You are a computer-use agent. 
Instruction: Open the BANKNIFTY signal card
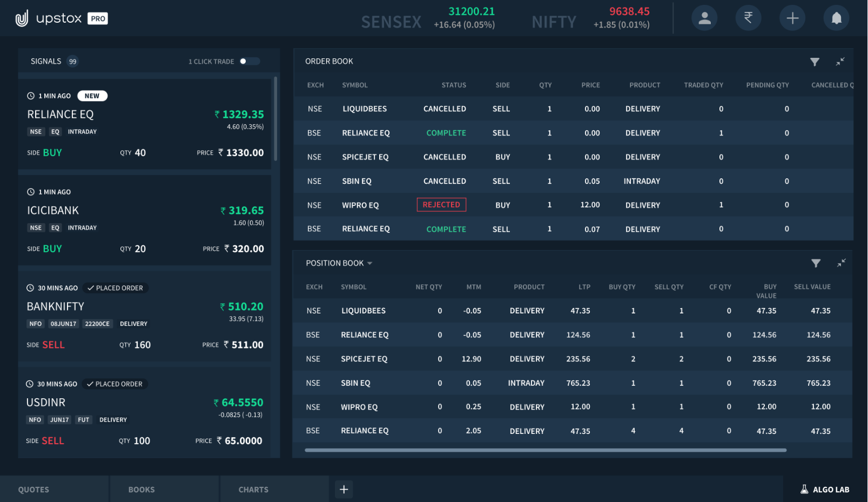point(145,317)
